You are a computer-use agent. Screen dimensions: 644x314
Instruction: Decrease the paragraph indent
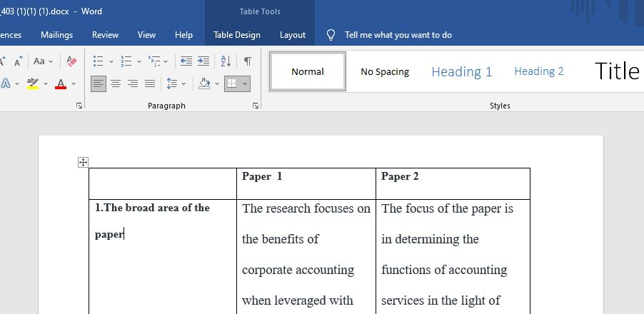pos(186,61)
